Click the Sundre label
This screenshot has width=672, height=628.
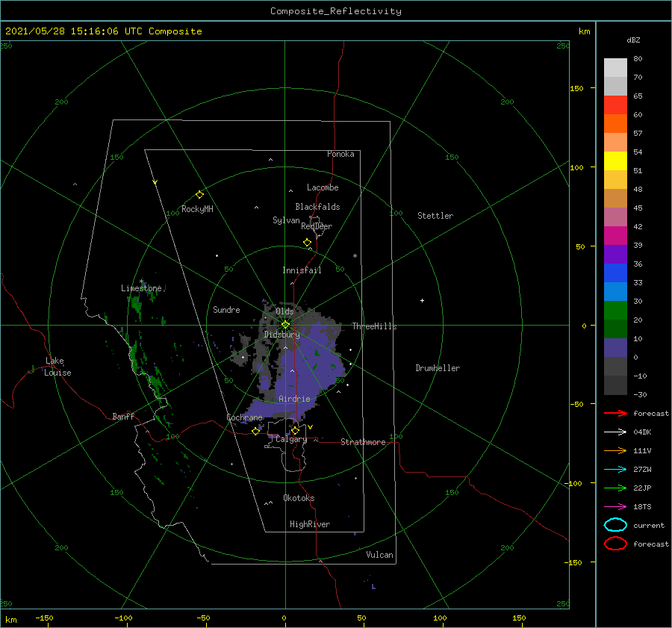(227, 310)
